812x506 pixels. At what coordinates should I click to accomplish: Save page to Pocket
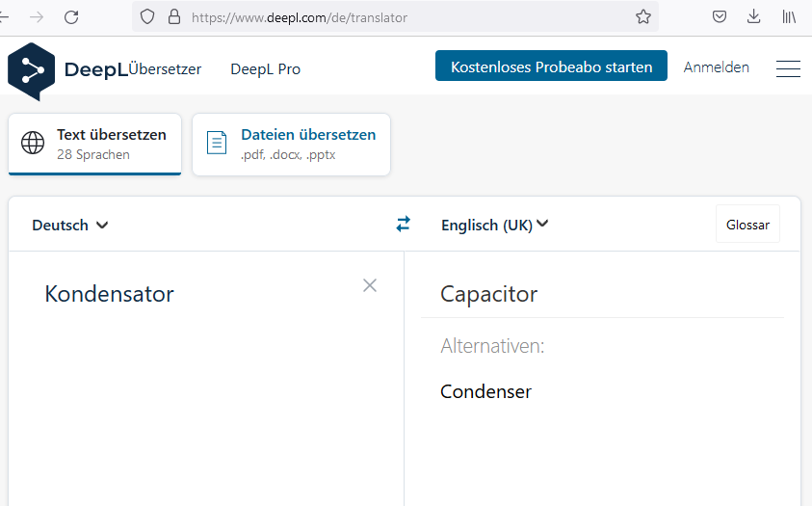720,17
